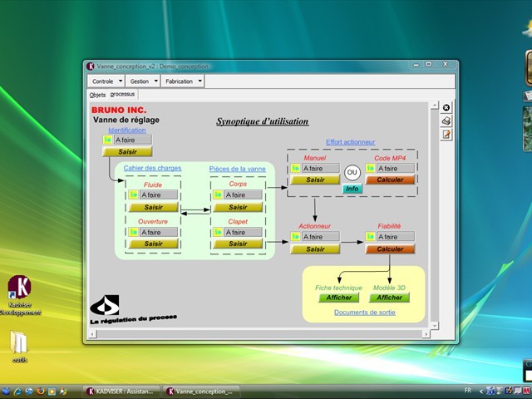
Task: Click the Kadviser K icon in window title bar
Action: pyautogui.click(x=91, y=66)
